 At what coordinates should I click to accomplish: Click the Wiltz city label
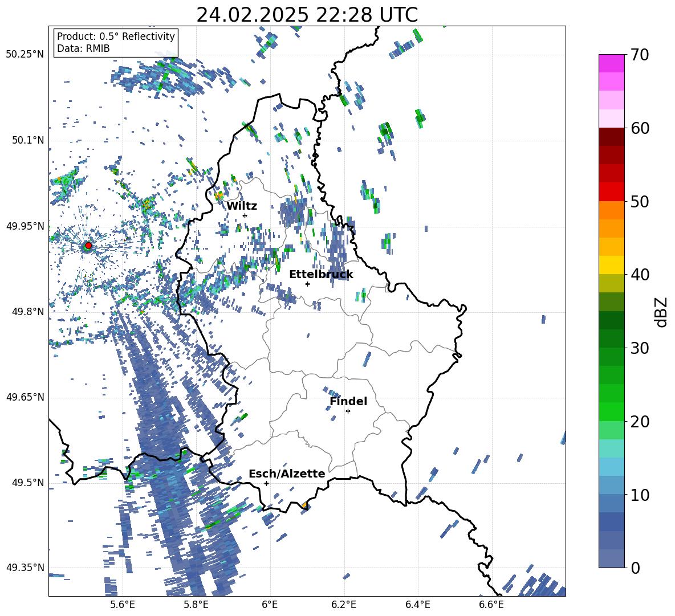242,206
